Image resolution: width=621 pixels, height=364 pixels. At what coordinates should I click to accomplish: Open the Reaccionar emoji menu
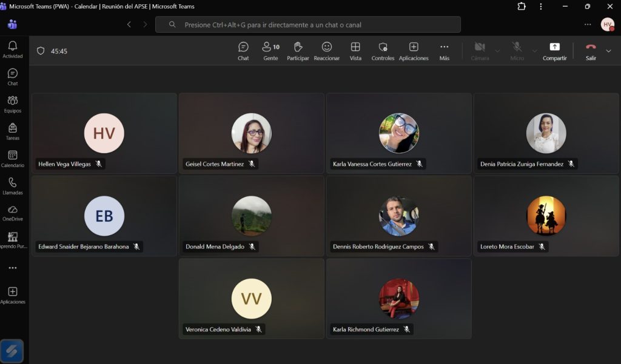[x=326, y=51]
